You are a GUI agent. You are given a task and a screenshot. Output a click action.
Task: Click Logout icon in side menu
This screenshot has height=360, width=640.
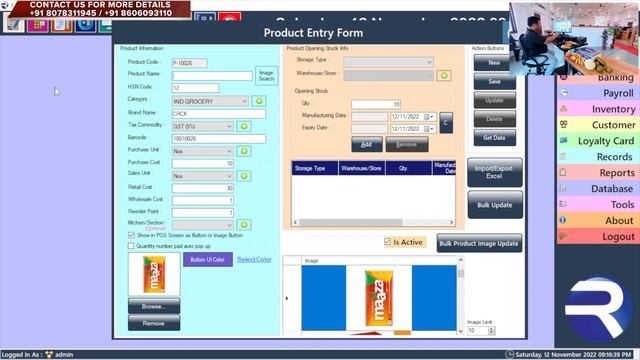tap(563, 236)
